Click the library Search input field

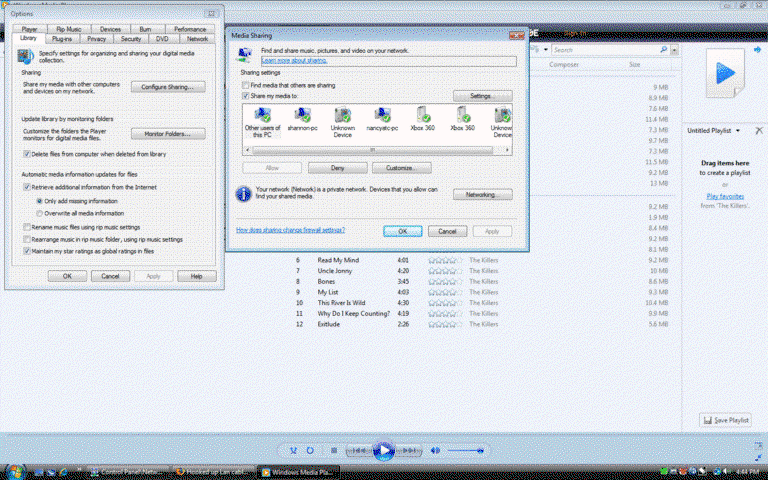click(606, 50)
